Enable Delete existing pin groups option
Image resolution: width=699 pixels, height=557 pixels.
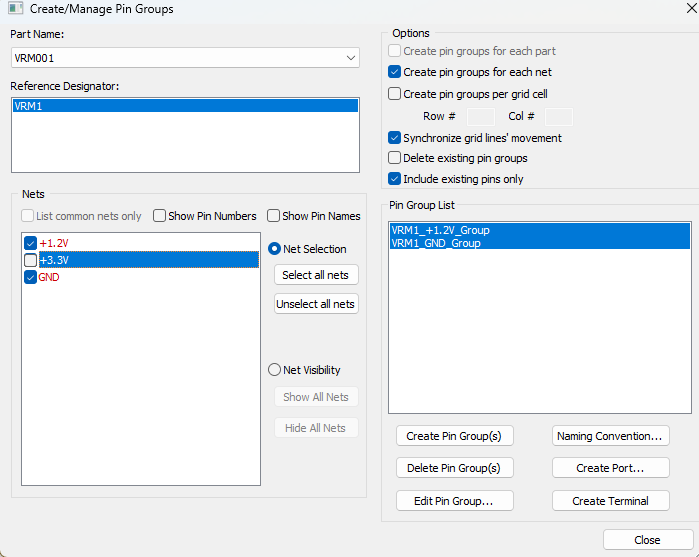[394, 158]
